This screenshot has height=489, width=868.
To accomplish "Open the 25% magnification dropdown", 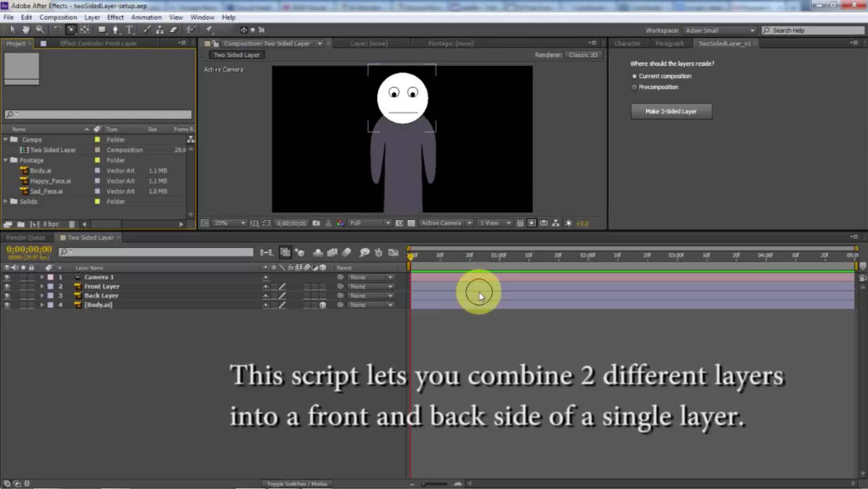I will 229,223.
